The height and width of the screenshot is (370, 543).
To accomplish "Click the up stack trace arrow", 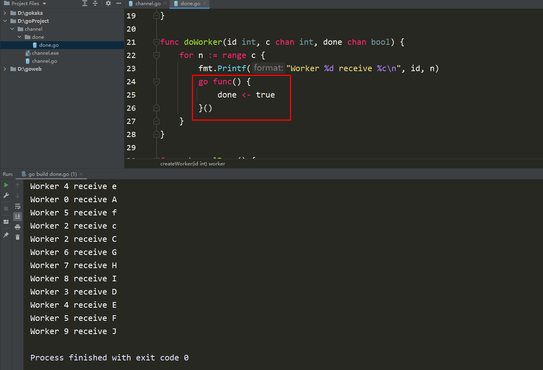I will [18, 185].
